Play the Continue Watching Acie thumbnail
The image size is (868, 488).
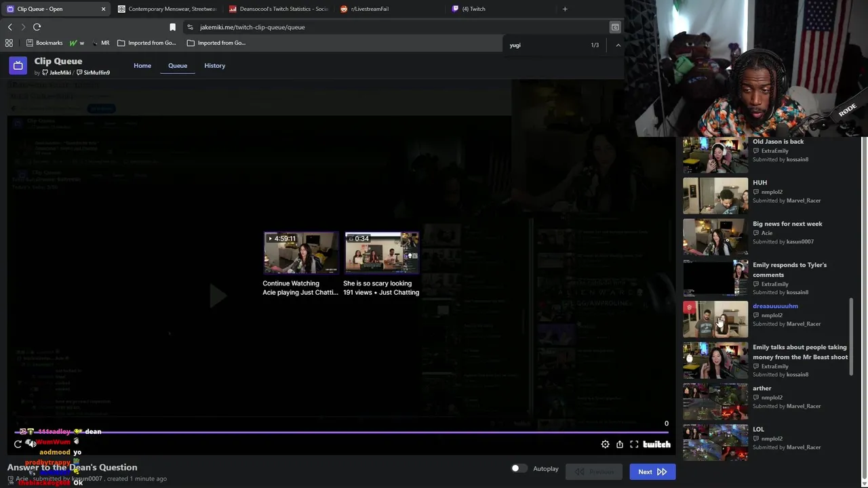point(300,253)
